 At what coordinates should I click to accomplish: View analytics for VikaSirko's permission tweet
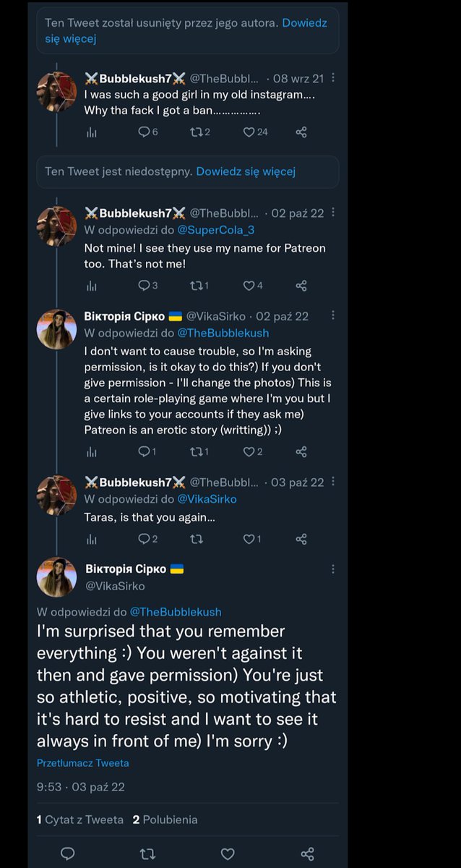pyautogui.click(x=91, y=452)
